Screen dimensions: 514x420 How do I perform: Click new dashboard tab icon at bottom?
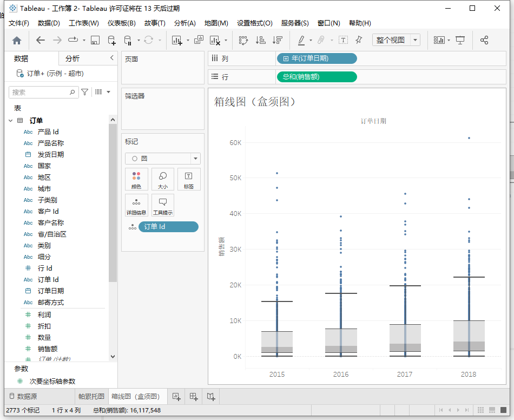click(x=194, y=397)
